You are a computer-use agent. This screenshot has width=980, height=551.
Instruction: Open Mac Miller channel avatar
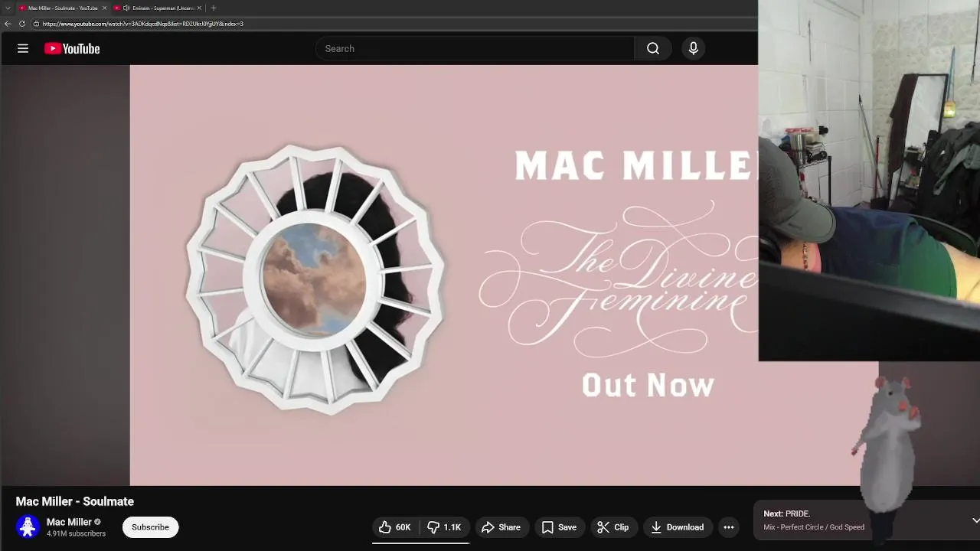coord(28,527)
